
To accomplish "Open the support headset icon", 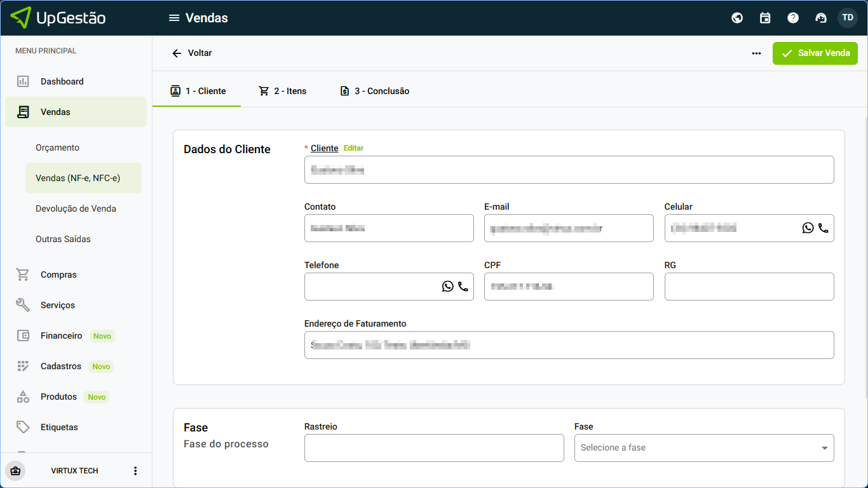I will [x=820, y=18].
